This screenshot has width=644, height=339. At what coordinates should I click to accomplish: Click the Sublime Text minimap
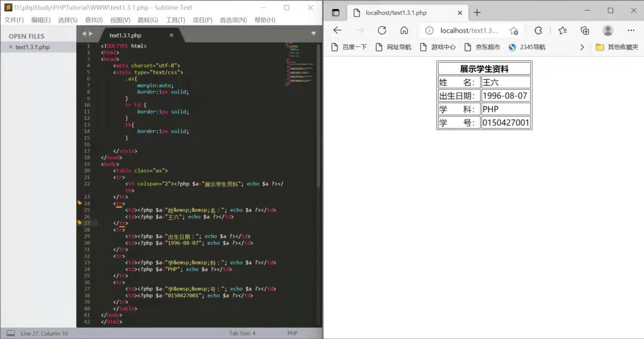pos(301,64)
